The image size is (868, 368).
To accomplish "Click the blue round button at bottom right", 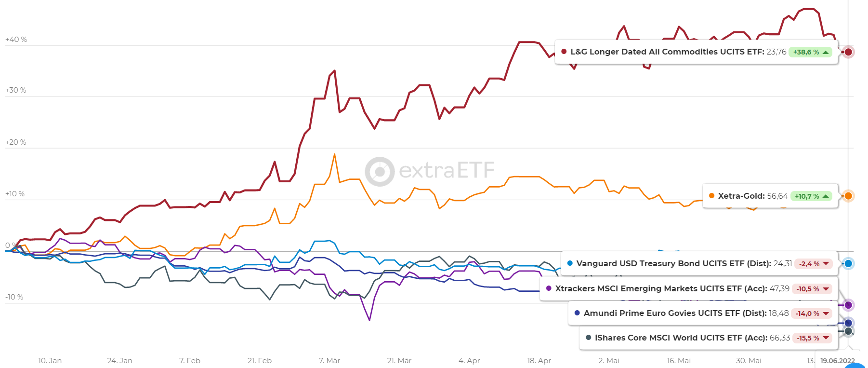I will (x=855, y=366).
